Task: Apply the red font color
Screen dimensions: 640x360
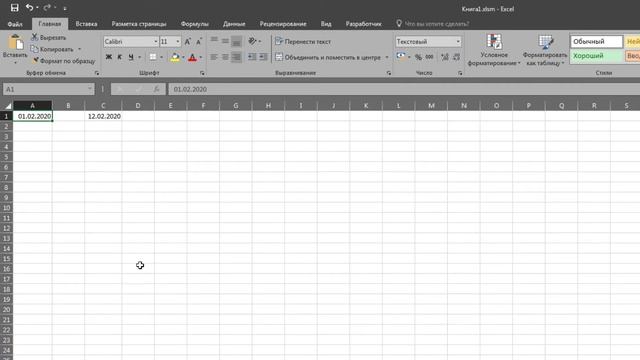Action: [x=192, y=57]
